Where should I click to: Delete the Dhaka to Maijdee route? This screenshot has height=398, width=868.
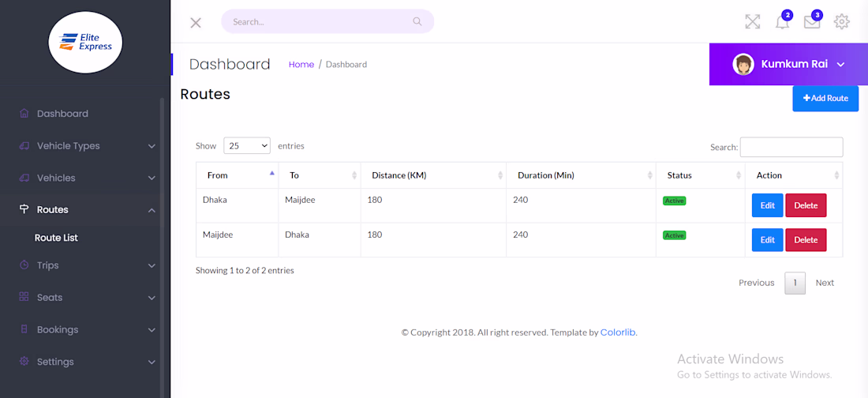(x=806, y=205)
